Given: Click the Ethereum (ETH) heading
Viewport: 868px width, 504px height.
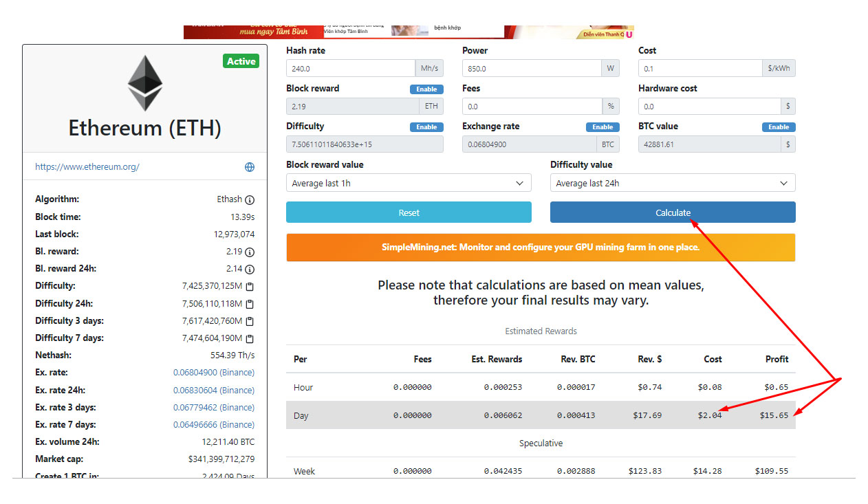Looking at the screenshot, I should click(144, 129).
